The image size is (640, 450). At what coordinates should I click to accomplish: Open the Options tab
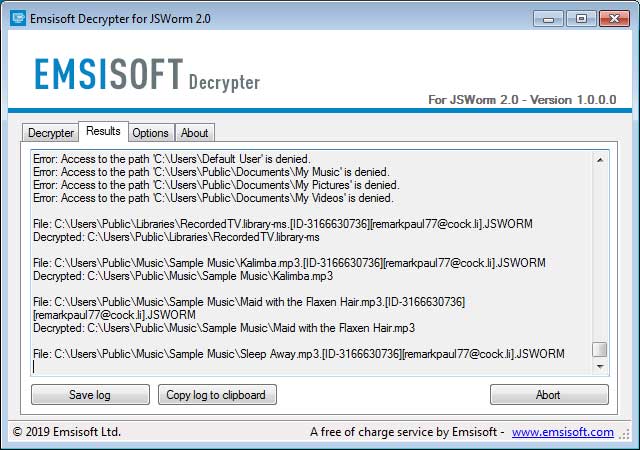[x=151, y=133]
